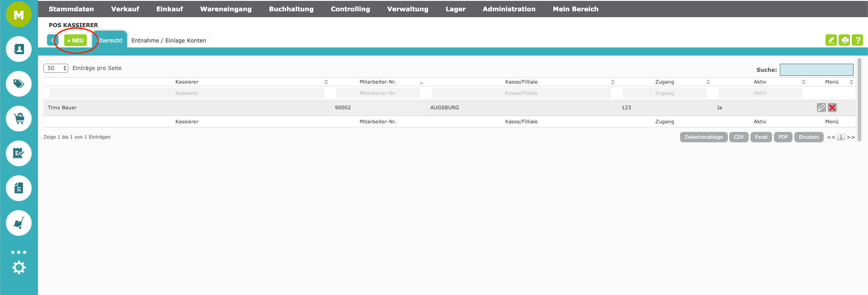Sort table by Mitarbeiter-Nr. column

point(378,82)
